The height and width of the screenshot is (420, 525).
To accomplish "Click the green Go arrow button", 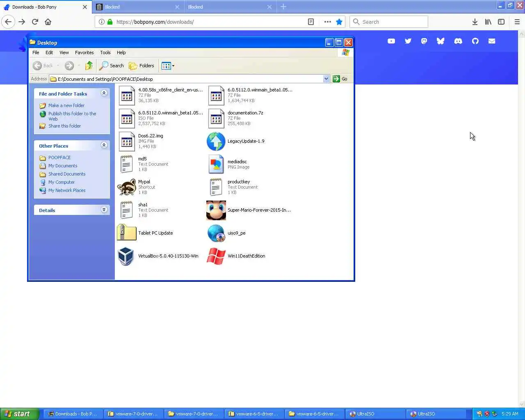I will pos(336,79).
